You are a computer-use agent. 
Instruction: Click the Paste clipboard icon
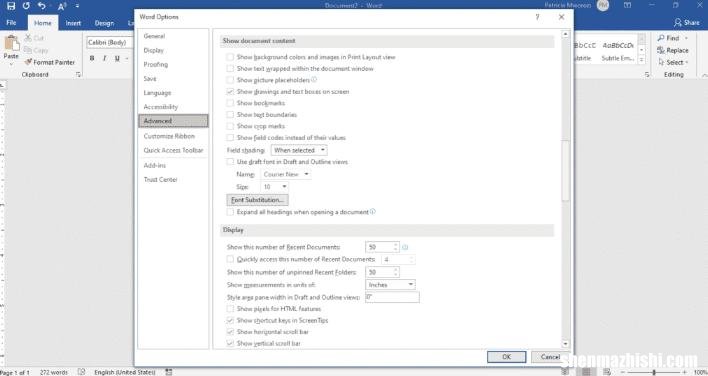pyautogui.click(x=11, y=44)
